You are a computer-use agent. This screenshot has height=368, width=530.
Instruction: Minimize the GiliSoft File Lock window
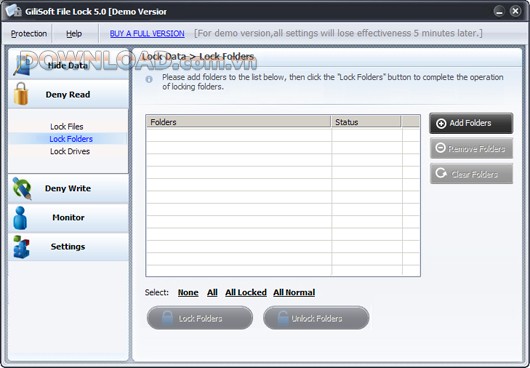point(499,11)
